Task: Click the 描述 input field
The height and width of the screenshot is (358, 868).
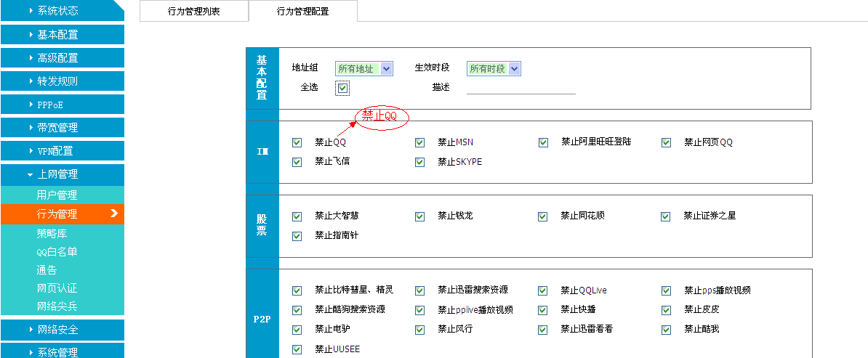Action: [x=521, y=88]
